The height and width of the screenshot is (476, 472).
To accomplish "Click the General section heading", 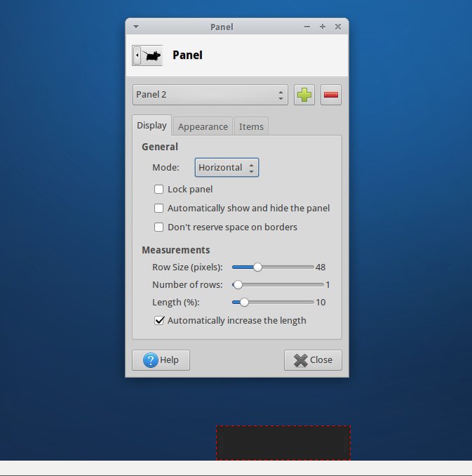I will [x=160, y=147].
